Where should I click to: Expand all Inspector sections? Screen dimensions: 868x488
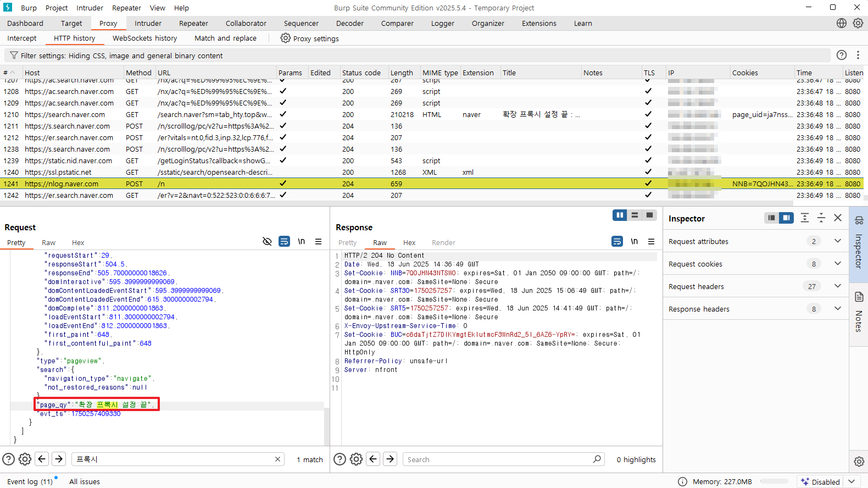[805, 218]
